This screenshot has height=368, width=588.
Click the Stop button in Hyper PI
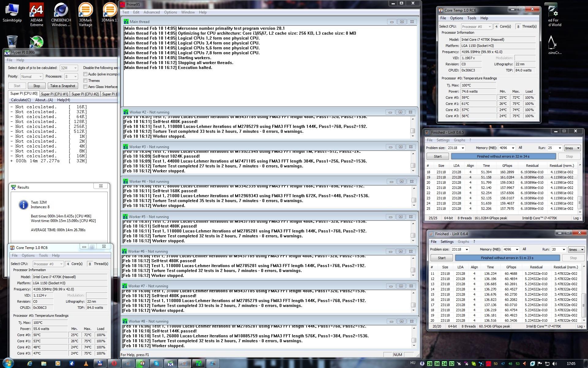(37, 86)
